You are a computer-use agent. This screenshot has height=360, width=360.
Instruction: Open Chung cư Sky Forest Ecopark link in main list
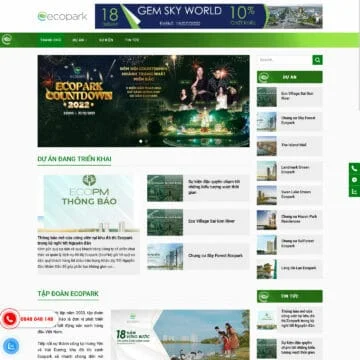pos(215,256)
